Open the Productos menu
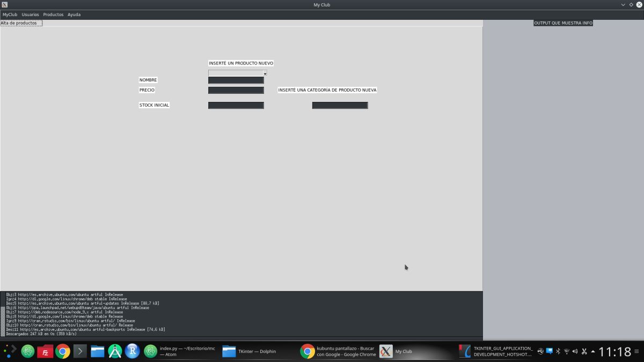644x362 pixels. [x=53, y=14]
